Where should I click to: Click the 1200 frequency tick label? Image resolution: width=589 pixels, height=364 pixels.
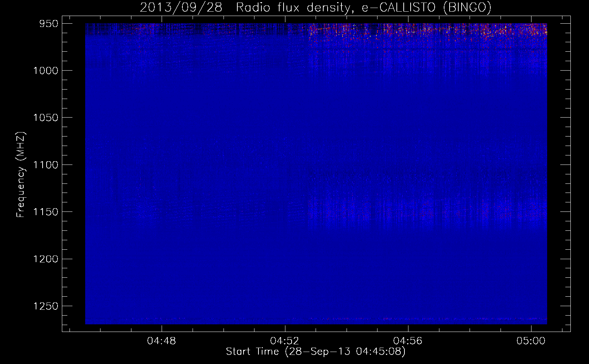pyautogui.click(x=46, y=259)
